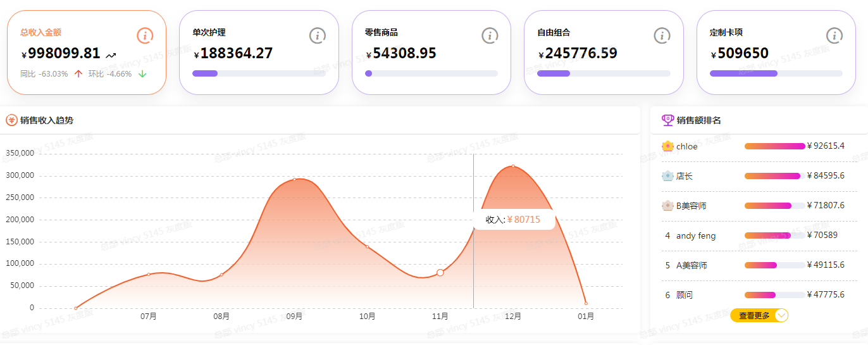
Task: Click the info icon on 总收入金额 card
Action: [145, 35]
